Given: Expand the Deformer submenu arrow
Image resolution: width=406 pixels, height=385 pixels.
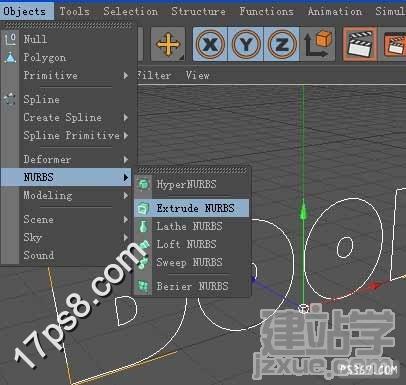Looking at the screenshot, I should point(126,159).
